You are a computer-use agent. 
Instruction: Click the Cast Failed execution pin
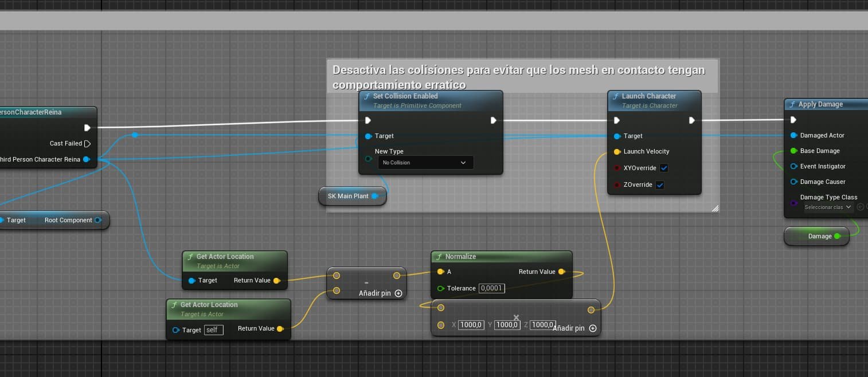tap(87, 143)
